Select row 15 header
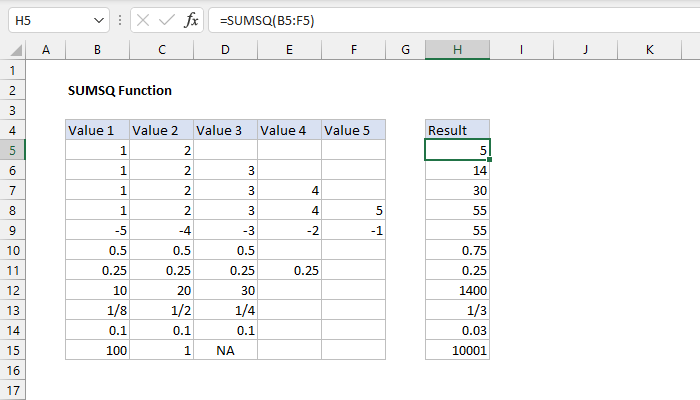This screenshot has width=700, height=400. (x=12, y=350)
